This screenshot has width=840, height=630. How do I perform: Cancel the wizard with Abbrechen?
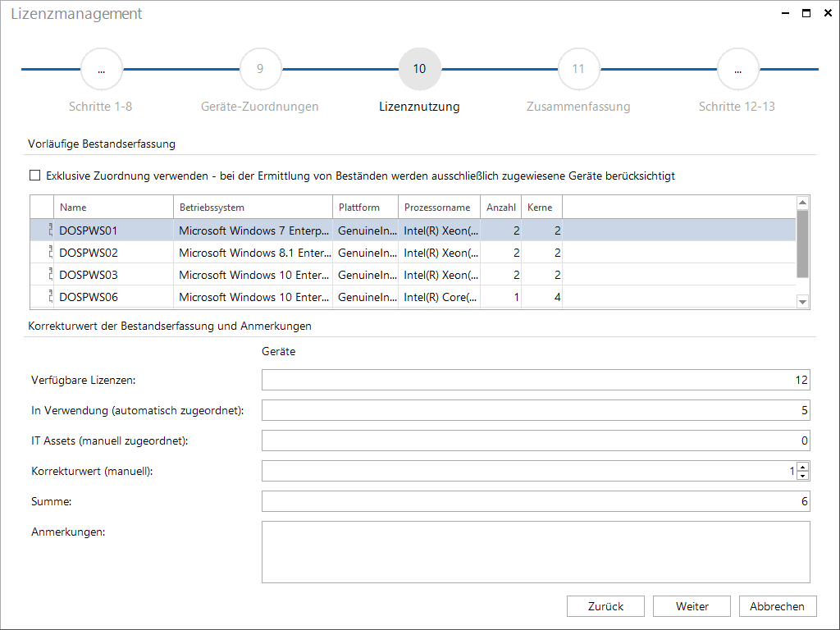pos(778,606)
